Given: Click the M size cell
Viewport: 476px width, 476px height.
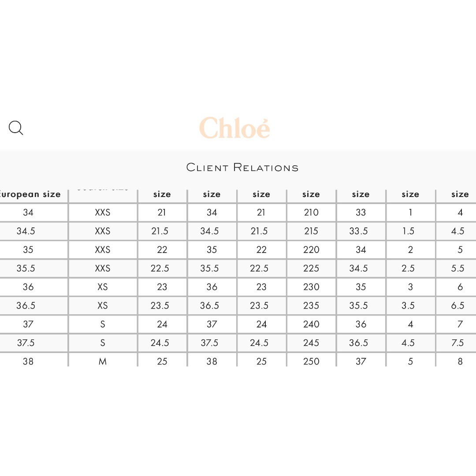Looking at the screenshot, I should point(103,361).
